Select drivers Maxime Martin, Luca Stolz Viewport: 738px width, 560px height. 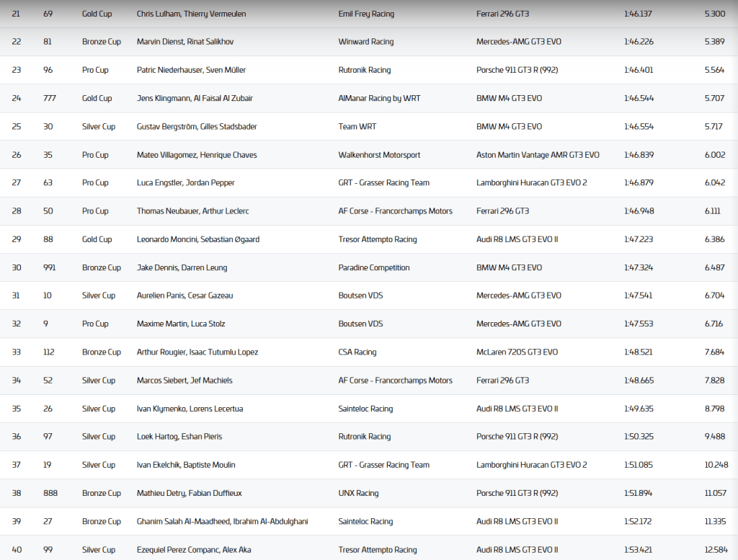pyautogui.click(x=181, y=324)
